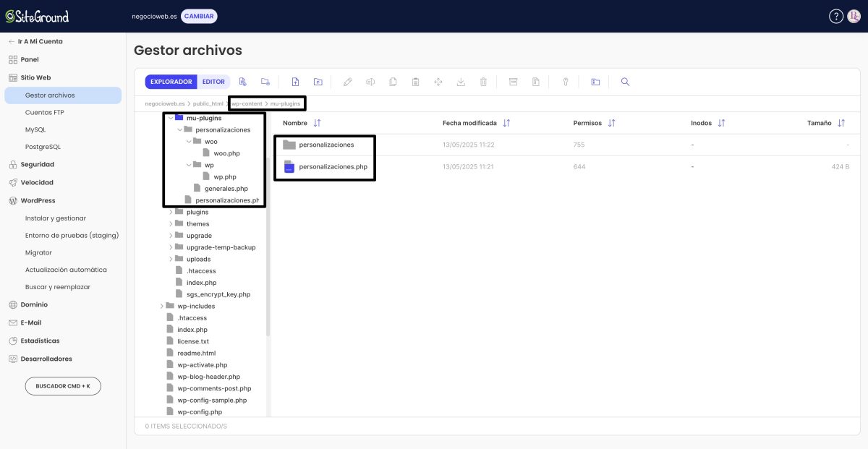Expand the wp-includes folder
Image resolution: width=868 pixels, height=449 pixels.
pos(162,306)
